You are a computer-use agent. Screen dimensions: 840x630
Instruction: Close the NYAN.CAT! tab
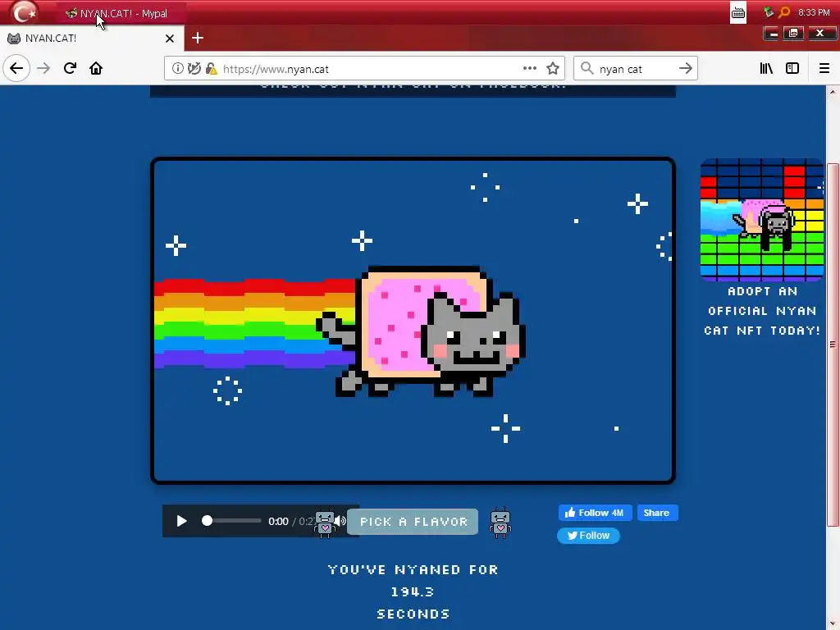[x=170, y=39]
